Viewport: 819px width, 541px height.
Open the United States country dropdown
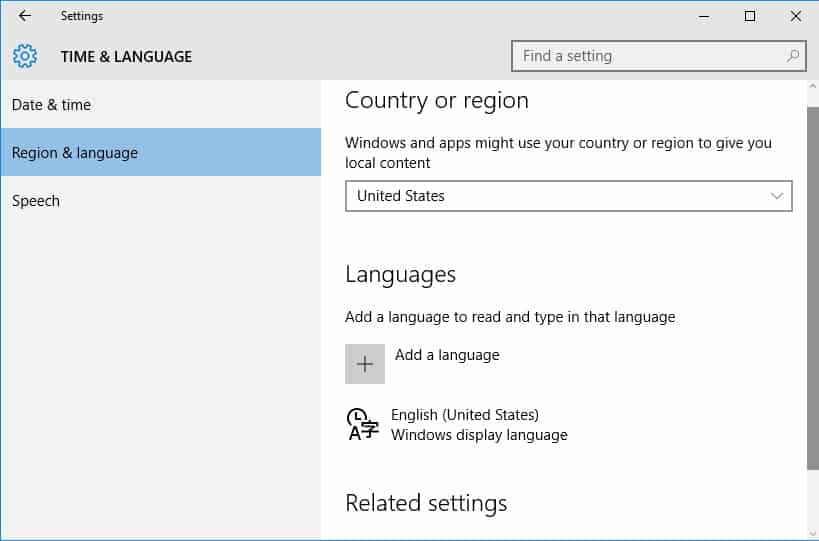tap(568, 196)
